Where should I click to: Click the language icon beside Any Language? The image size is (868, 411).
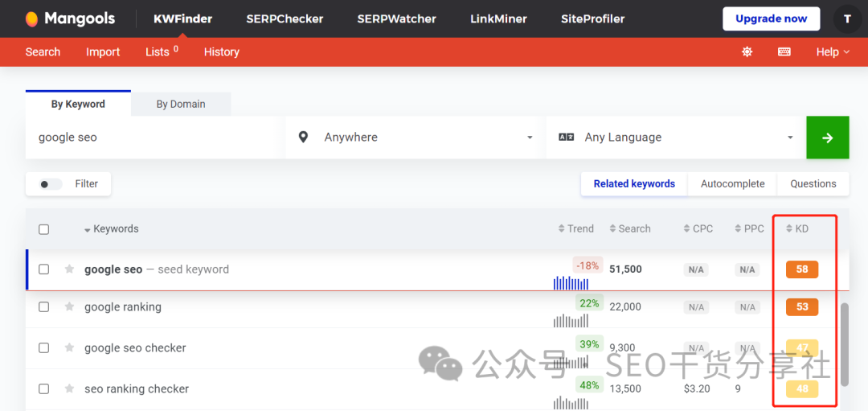[x=567, y=138]
